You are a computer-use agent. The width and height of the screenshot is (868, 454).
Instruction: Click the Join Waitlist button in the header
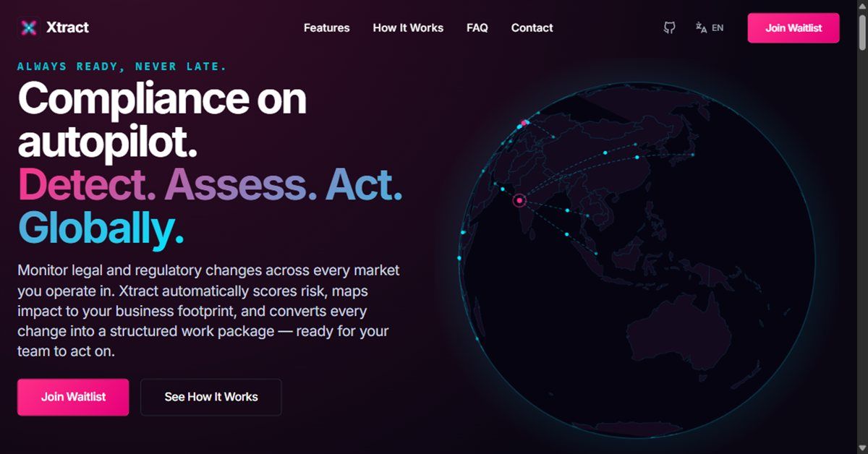click(x=793, y=28)
